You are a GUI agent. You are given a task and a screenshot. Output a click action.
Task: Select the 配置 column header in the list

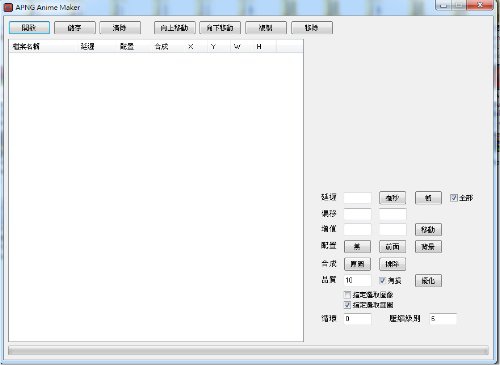(134, 47)
